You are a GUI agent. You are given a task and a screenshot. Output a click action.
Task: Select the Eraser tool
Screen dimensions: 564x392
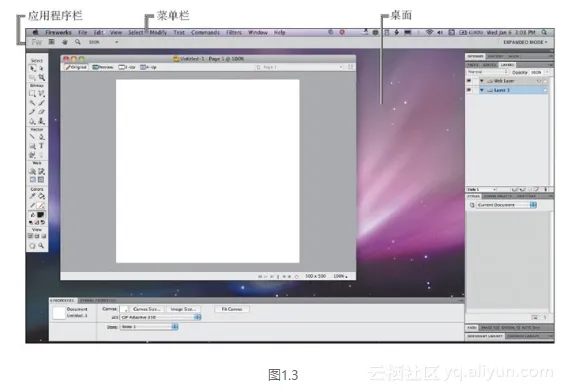41,112
